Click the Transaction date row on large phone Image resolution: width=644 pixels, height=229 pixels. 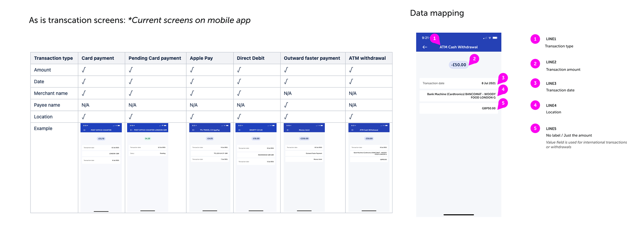coord(459,83)
